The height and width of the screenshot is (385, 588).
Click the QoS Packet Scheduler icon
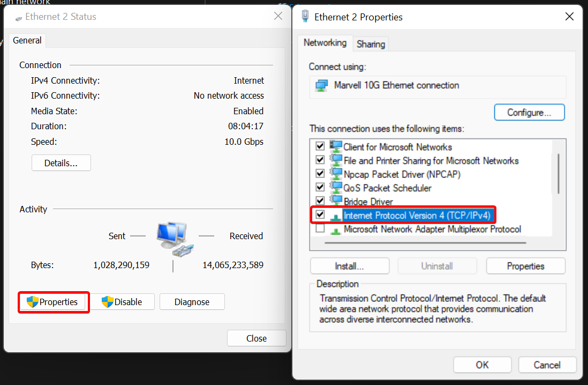tap(336, 188)
